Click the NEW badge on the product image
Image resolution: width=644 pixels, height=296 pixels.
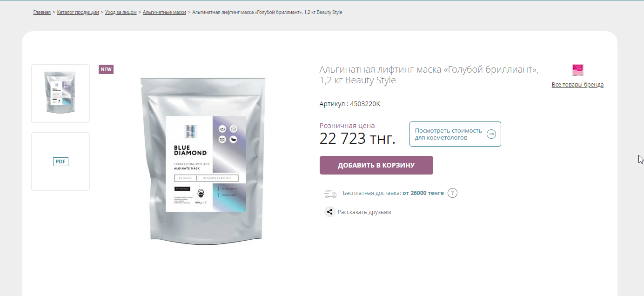[106, 69]
